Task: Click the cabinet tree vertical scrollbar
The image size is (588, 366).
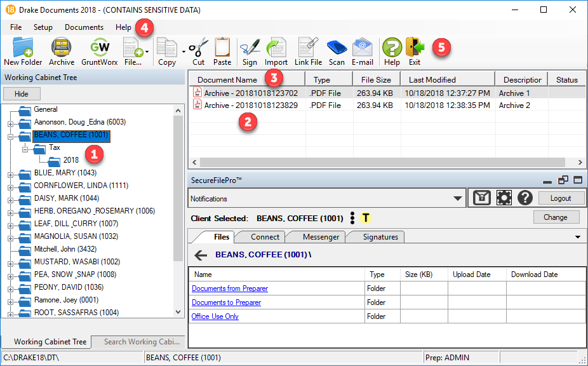Action: click(x=178, y=189)
